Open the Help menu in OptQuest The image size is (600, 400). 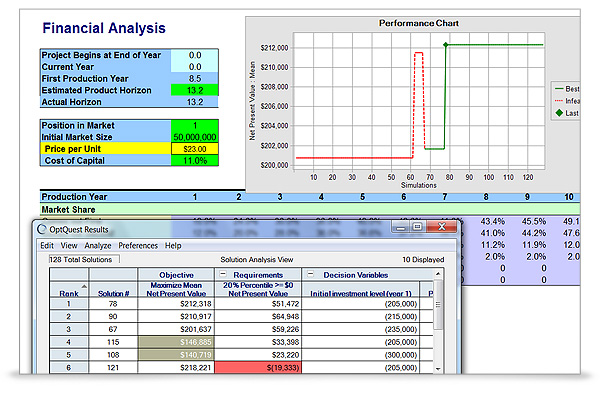click(x=173, y=245)
